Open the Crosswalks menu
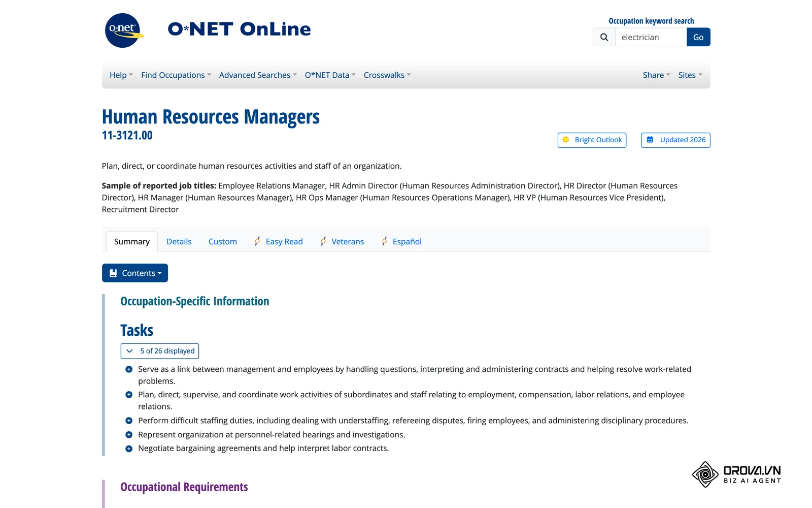 point(387,75)
